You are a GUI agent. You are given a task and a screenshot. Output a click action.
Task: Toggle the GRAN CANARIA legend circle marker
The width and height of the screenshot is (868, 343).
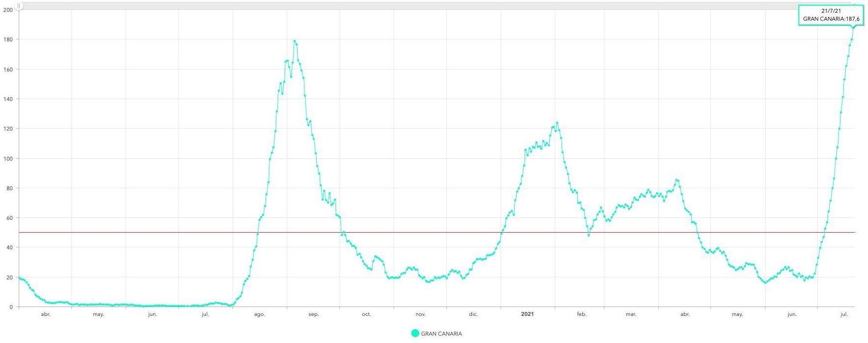pyautogui.click(x=415, y=334)
